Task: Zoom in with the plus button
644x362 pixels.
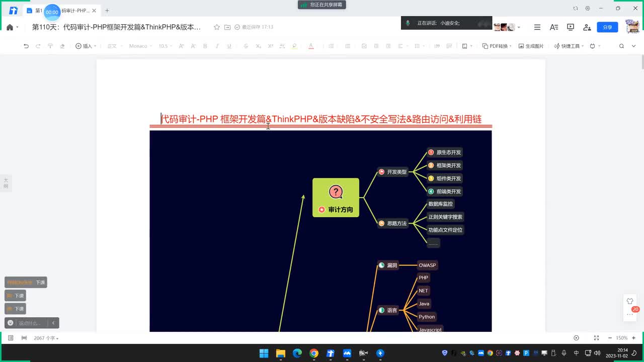Action: 634,338
